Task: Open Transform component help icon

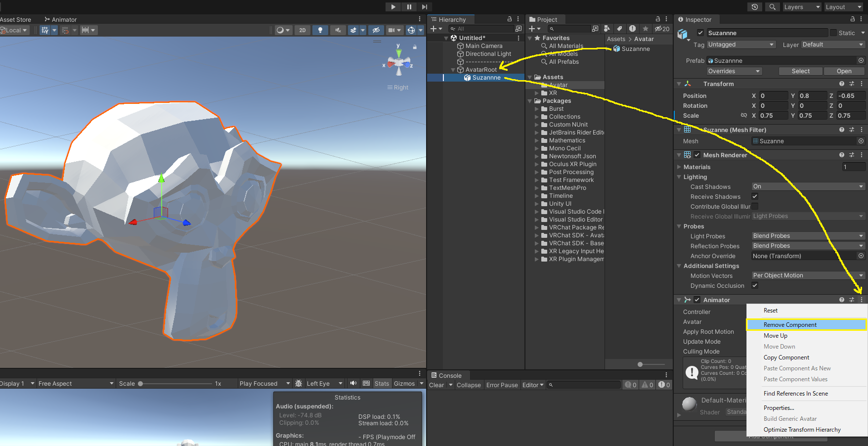Action: [842, 84]
